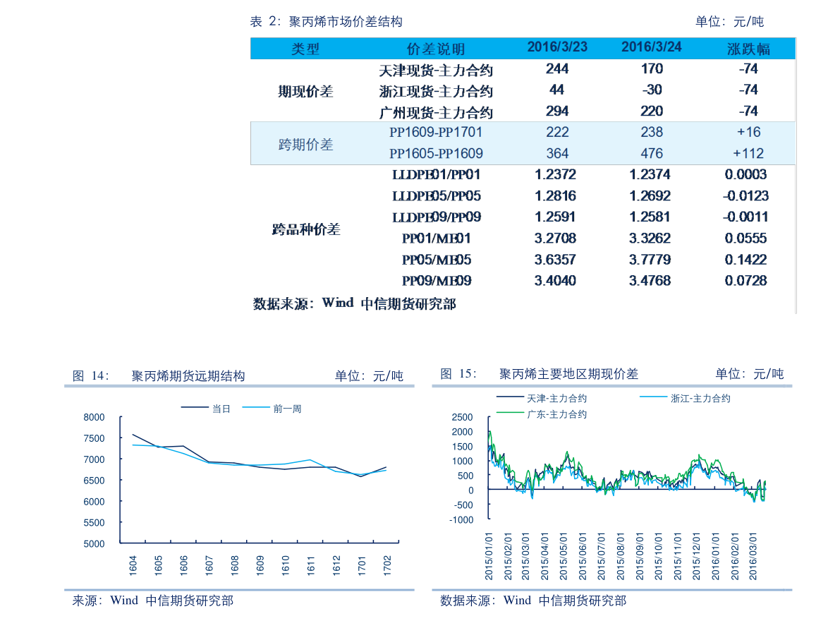Click the 聚丙烯期货远期结构 chart title
The height and width of the screenshot is (621, 840).
pyautogui.click(x=188, y=376)
